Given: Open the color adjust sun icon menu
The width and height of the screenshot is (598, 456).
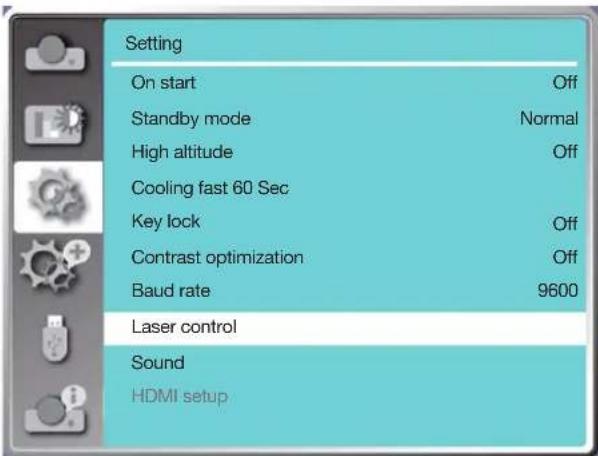Looking at the screenshot, I should [55, 124].
